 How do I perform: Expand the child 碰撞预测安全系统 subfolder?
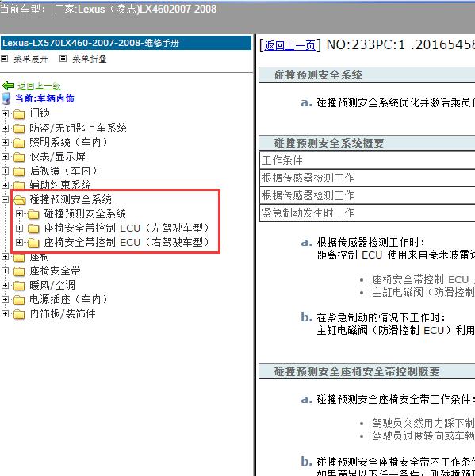tap(19, 213)
